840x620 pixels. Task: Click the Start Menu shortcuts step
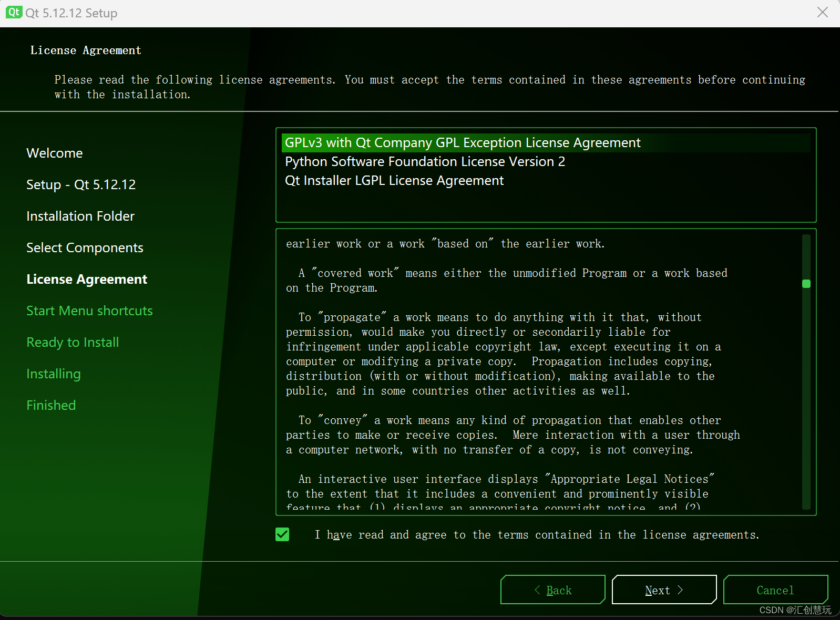(89, 311)
